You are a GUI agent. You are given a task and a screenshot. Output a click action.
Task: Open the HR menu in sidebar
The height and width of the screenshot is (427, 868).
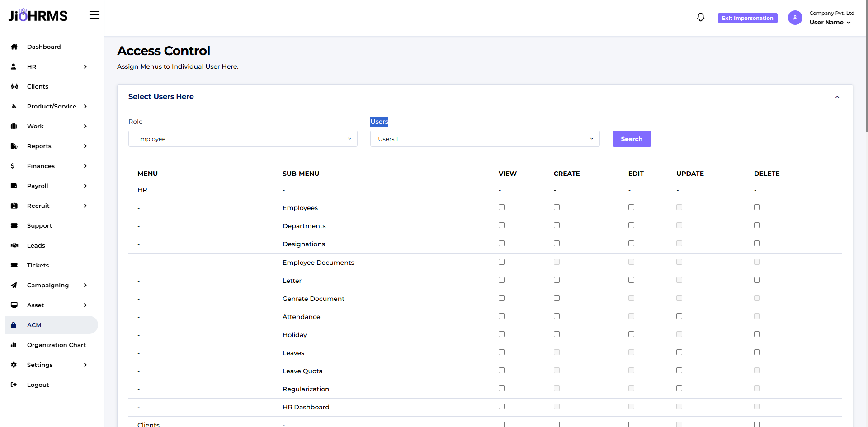[x=31, y=66]
